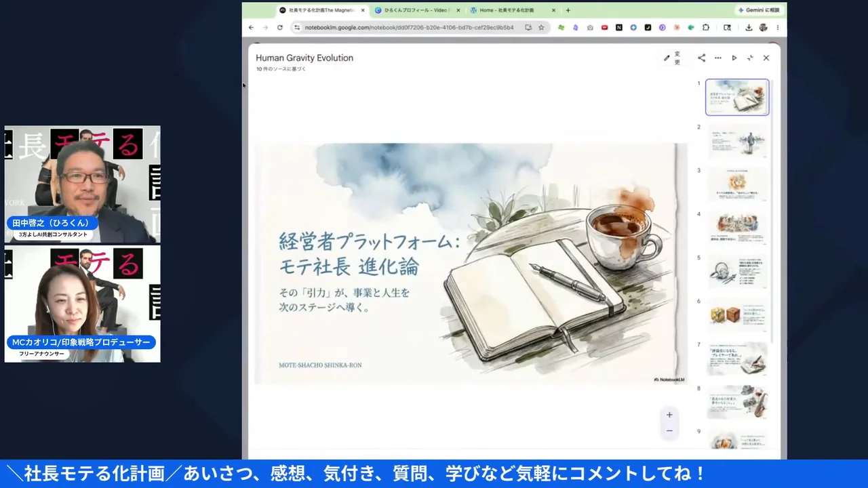
Task: Switch to Home - 社長モテる化計画 tab
Action: point(513,10)
